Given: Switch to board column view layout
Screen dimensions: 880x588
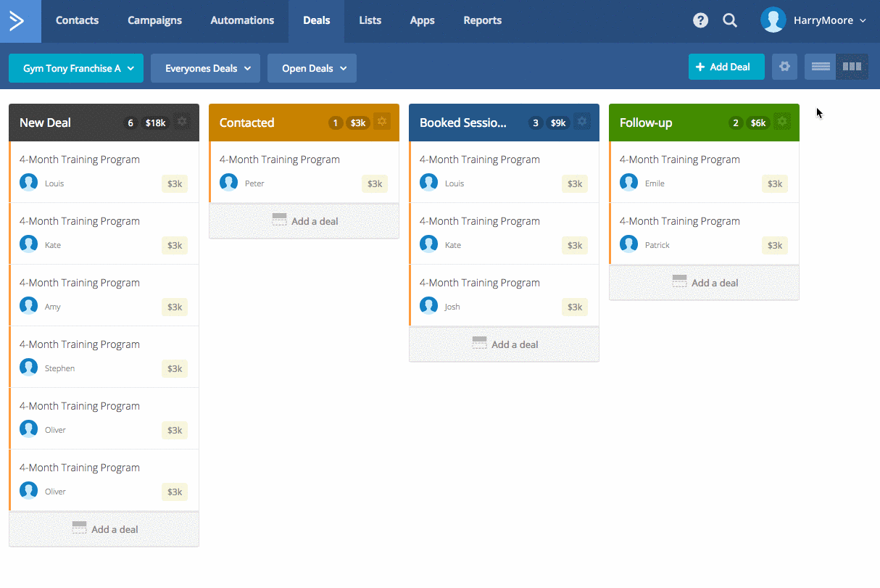Looking at the screenshot, I should 852,67.
